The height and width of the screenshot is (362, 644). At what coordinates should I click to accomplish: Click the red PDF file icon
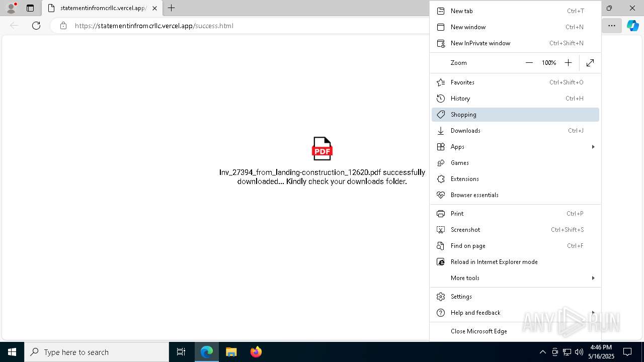click(x=322, y=149)
